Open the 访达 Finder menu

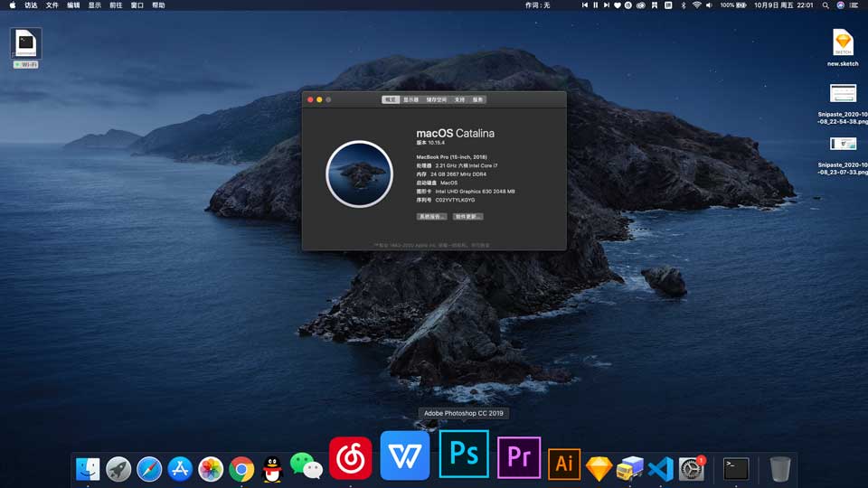(x=31, y=5)
